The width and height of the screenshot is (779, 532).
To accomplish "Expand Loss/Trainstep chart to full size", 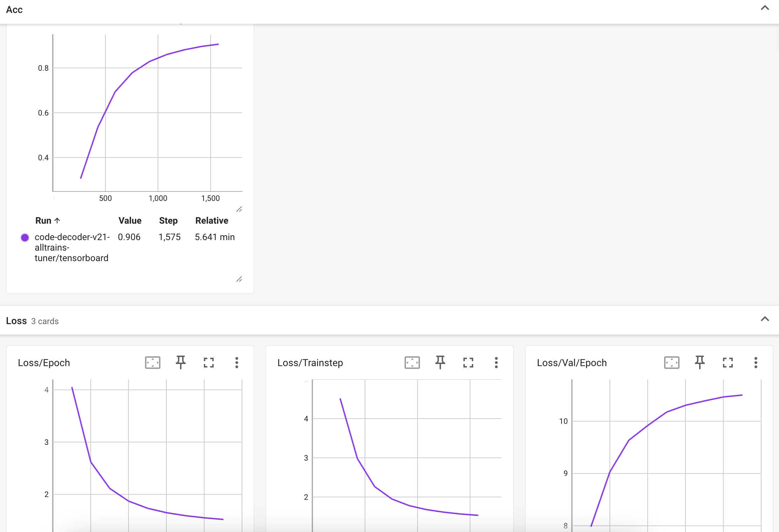I will tap(468, 363).
